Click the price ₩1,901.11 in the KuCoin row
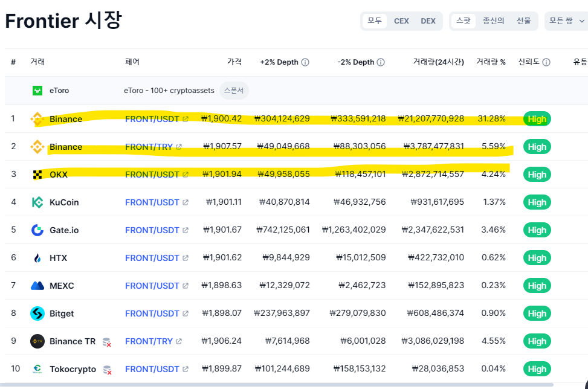Viewport: 588px width, 389px height. coord(224,202)
